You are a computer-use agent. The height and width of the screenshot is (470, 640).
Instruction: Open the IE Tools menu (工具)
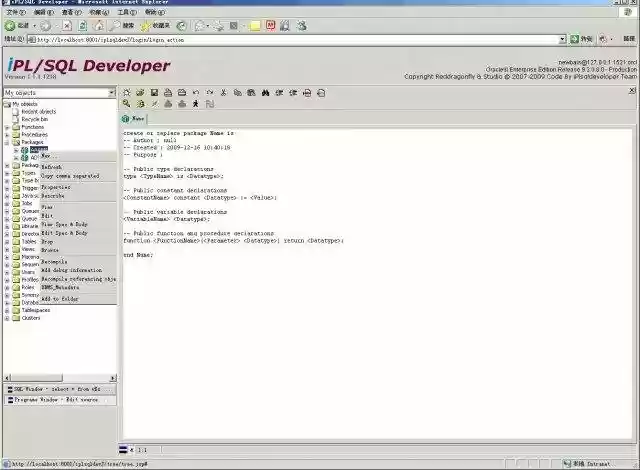pos(127,13)
